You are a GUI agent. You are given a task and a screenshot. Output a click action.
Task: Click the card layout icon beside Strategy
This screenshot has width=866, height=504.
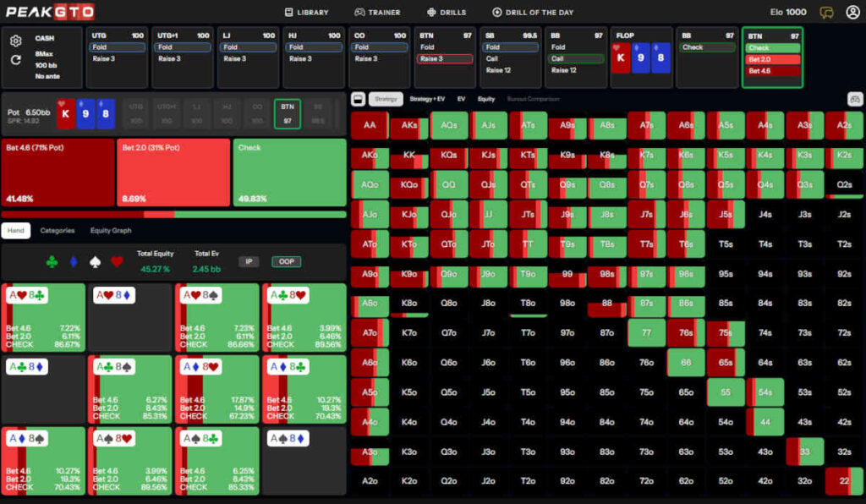click(358, 99)
